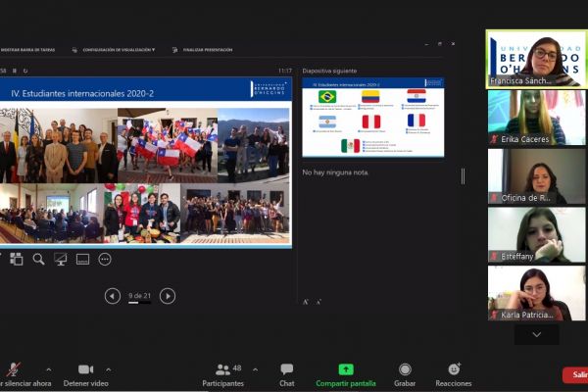Click the red Salir button
Image resolution: width=588 pixels, height=392 pixels.
click(x=578, y=374)
